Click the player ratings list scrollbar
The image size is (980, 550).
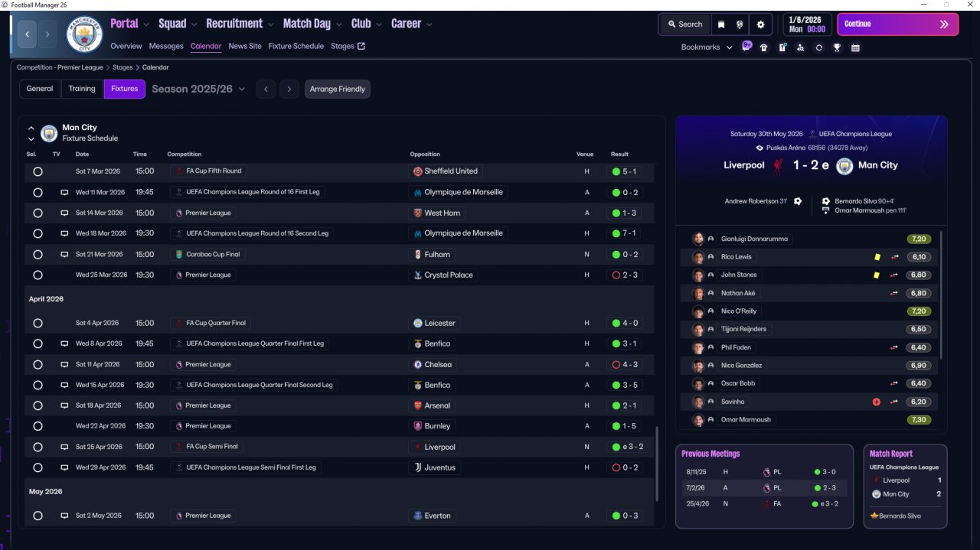941,294
